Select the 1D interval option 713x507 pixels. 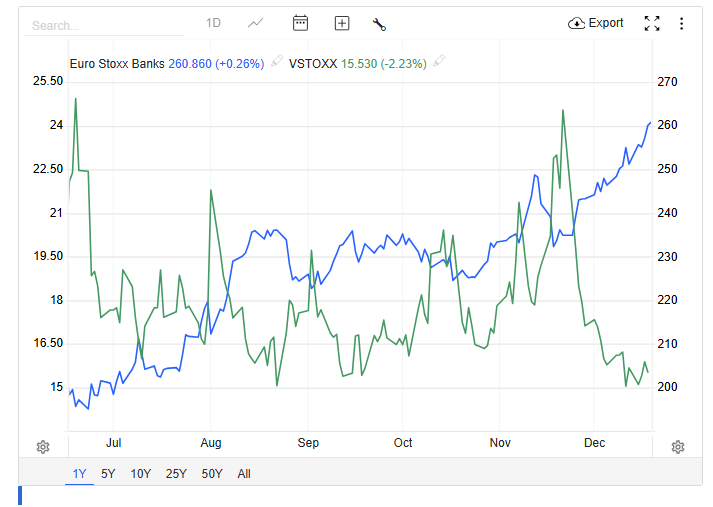(213, 23)
